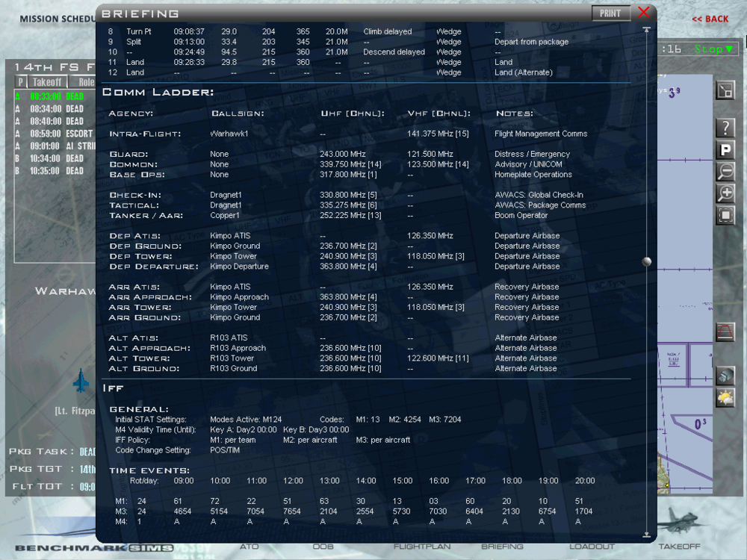Click the bold P map icon

pyautogui.click(x=725, y=149)
